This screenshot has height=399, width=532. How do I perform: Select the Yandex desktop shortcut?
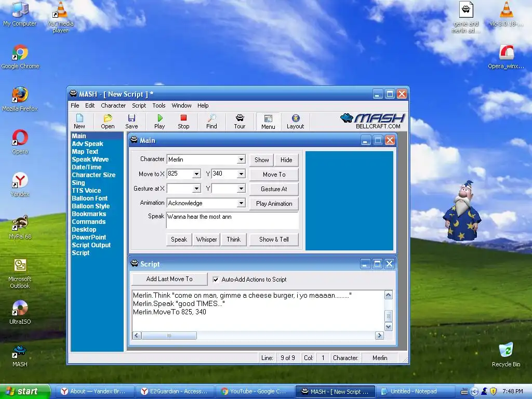[20, 184]
